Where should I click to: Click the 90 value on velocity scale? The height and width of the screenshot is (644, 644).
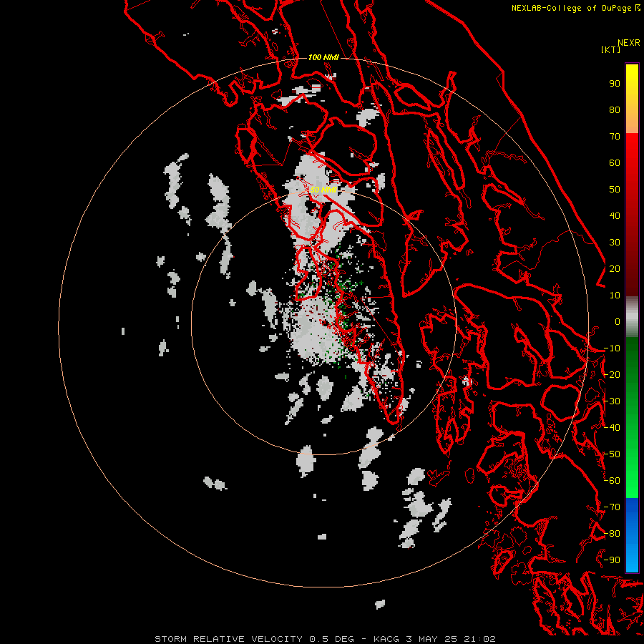coord(615,84)
